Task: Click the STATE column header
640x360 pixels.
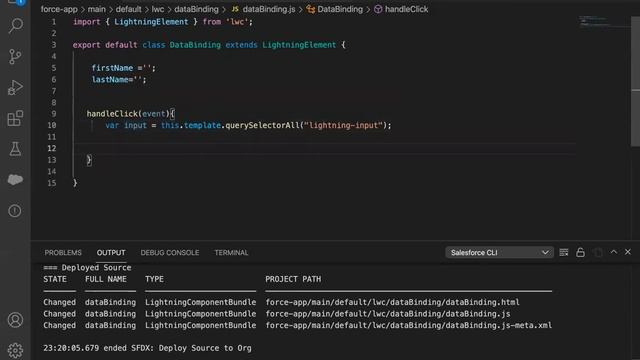Action: (55, 279)
